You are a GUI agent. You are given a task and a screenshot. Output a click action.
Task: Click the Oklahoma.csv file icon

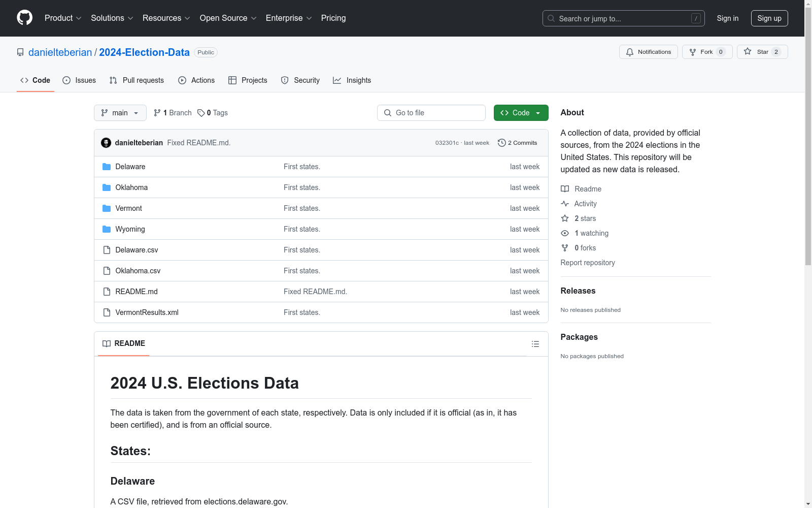[x=107, y=271]
